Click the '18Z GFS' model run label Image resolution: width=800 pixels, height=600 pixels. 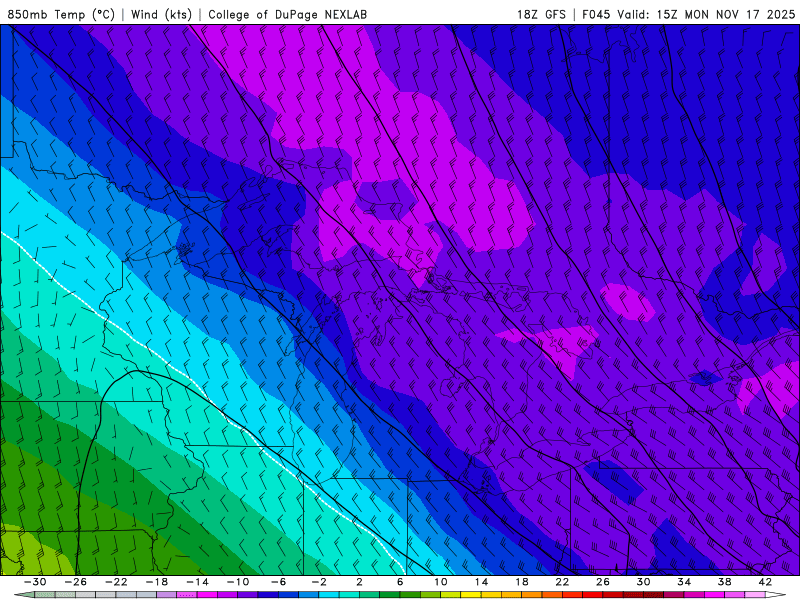click(541, 14)
